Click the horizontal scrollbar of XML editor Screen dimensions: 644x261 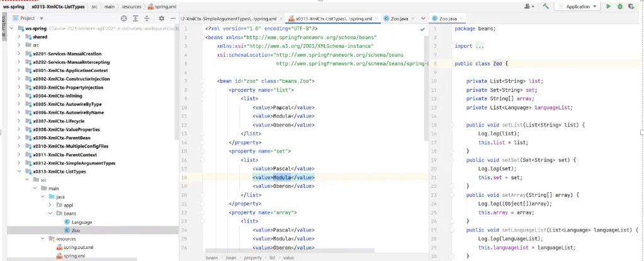coord(290,250)
